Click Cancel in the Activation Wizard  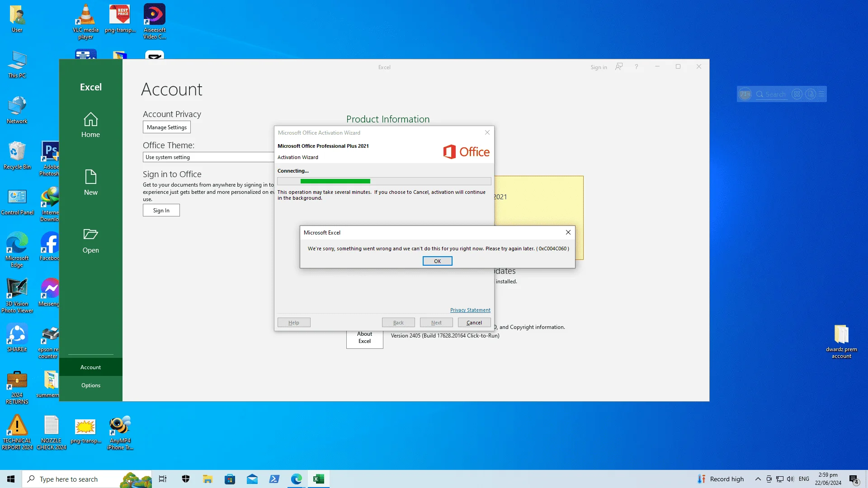point(474,323)
